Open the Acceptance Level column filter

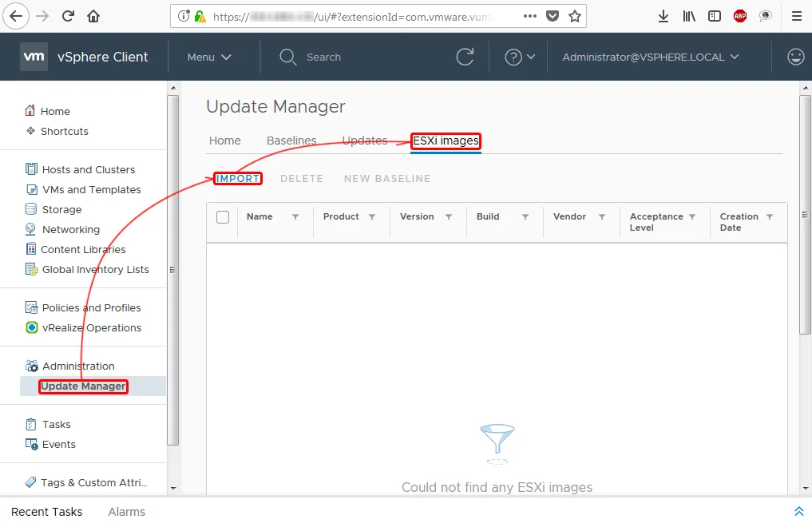692,217
